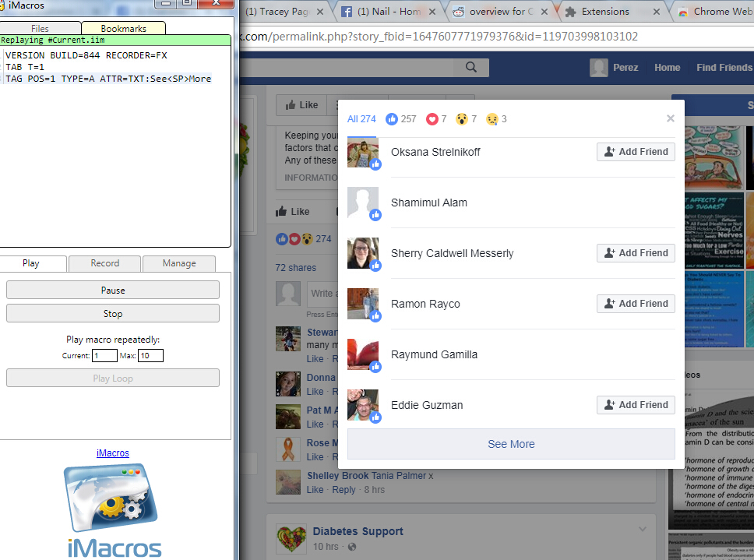Open Shelley Brook commenter name
754x560 pixels.
[x=337, y=475]
